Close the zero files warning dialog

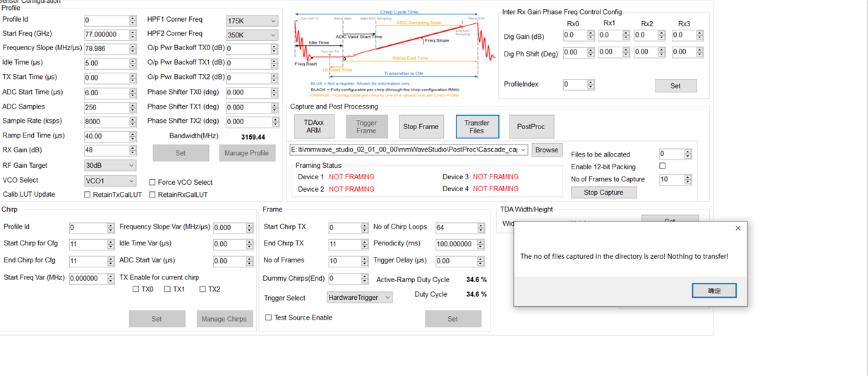pyautogui.click(x=738, y=229)
